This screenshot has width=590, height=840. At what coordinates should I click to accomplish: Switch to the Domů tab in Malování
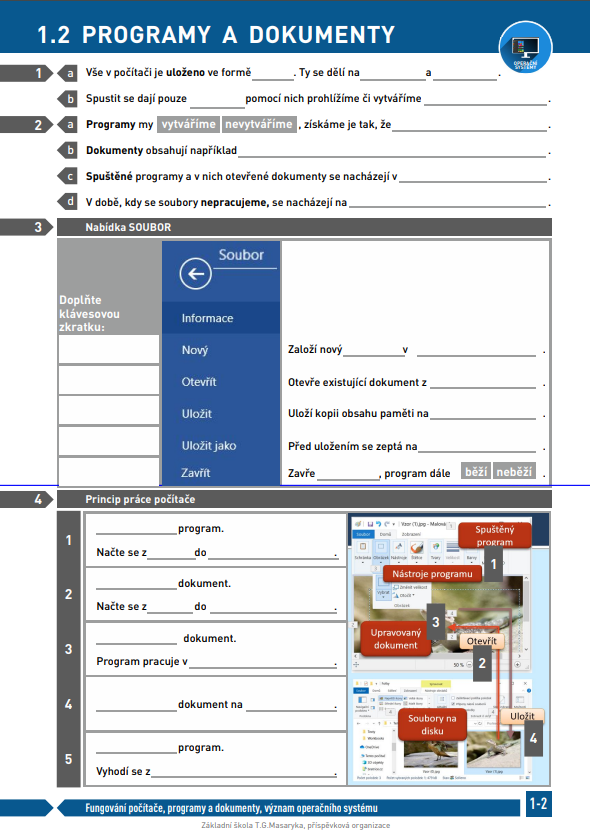385,534
